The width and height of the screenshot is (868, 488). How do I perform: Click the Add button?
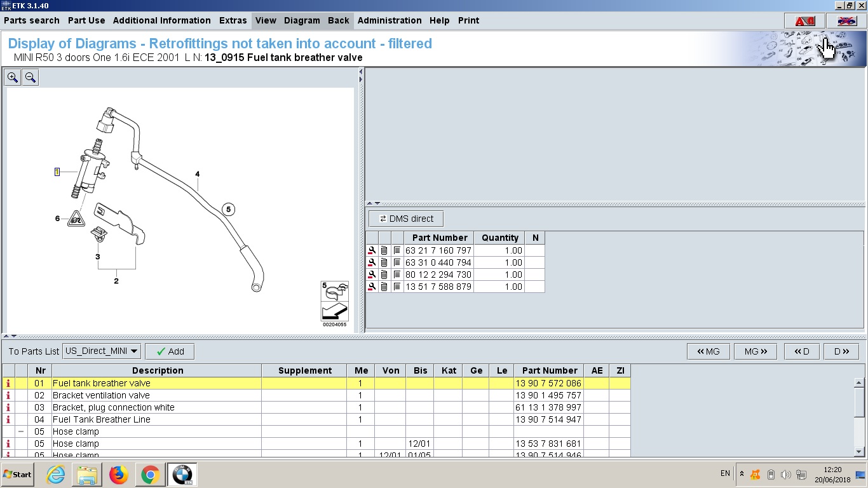tap(170, 351)
